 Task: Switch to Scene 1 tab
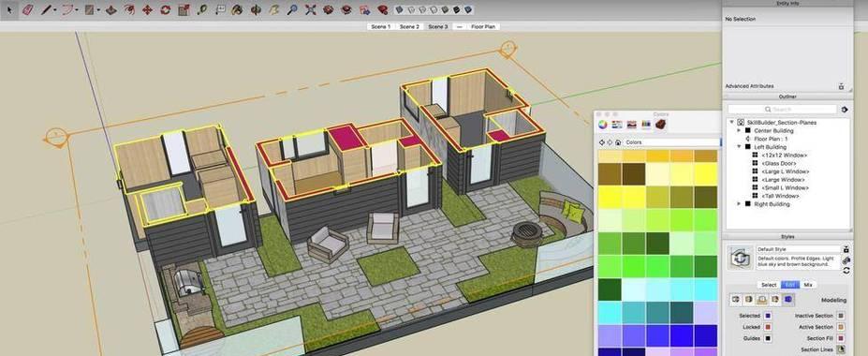(381, 26)
